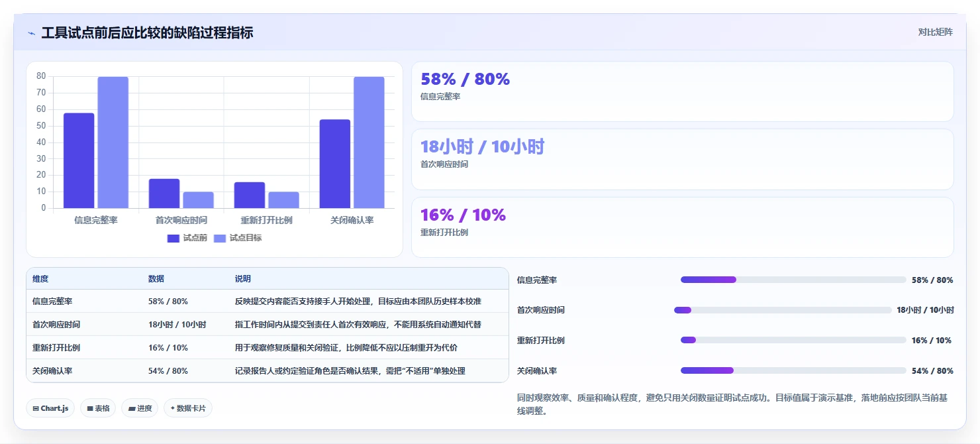The width and height of the screenshot is (980, 444).
Task: Click the 首次响应时间 progress bar
Action: point(783,310)
